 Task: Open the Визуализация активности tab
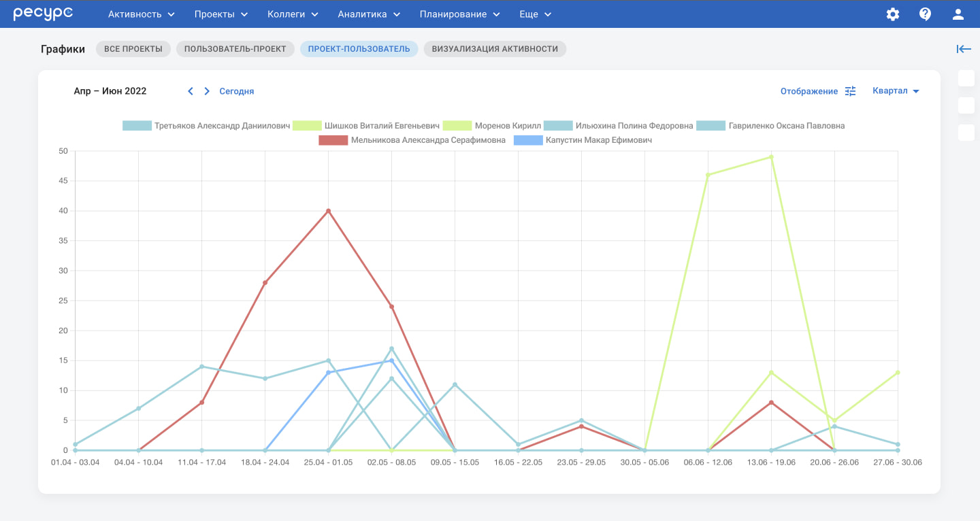click(495, 49)
